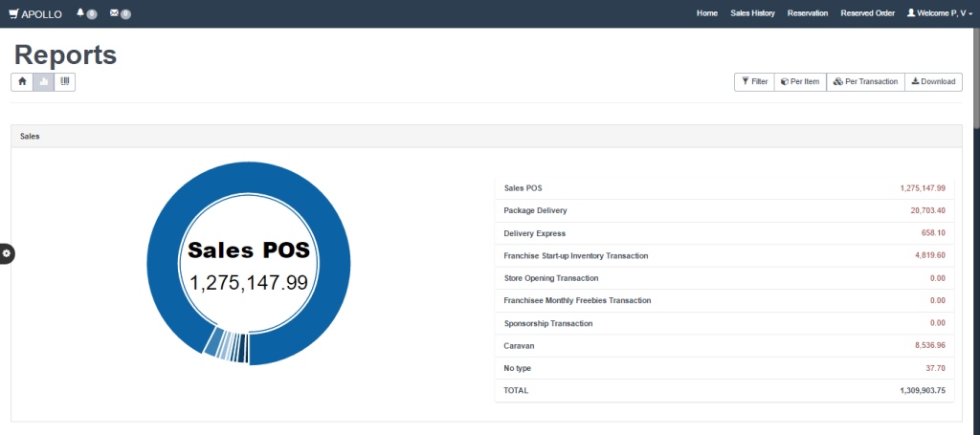This screenshot has width=980, height=435.
Task: Expand the Welcome P, V user dropdown
Action: coord(940,13)
